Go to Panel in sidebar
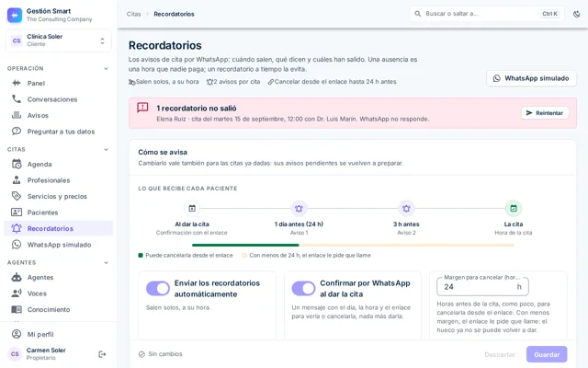 58,83
